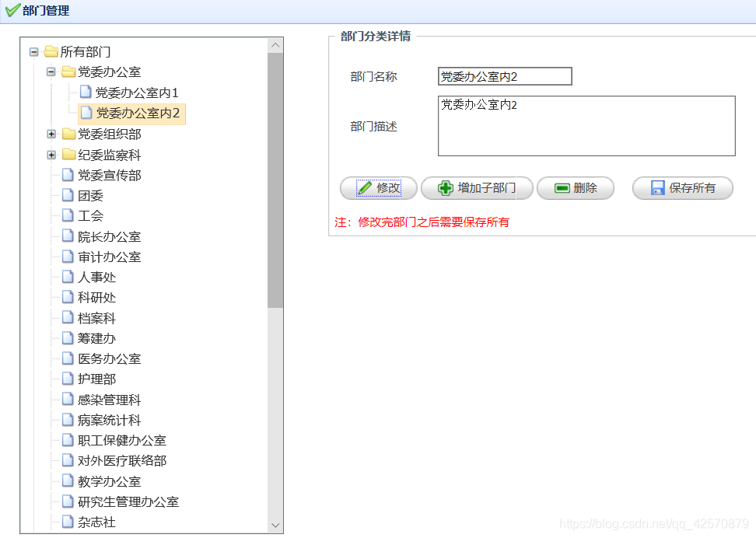
Task: Click the document icon beside 职工保健办公室
Action: (68, 440)
